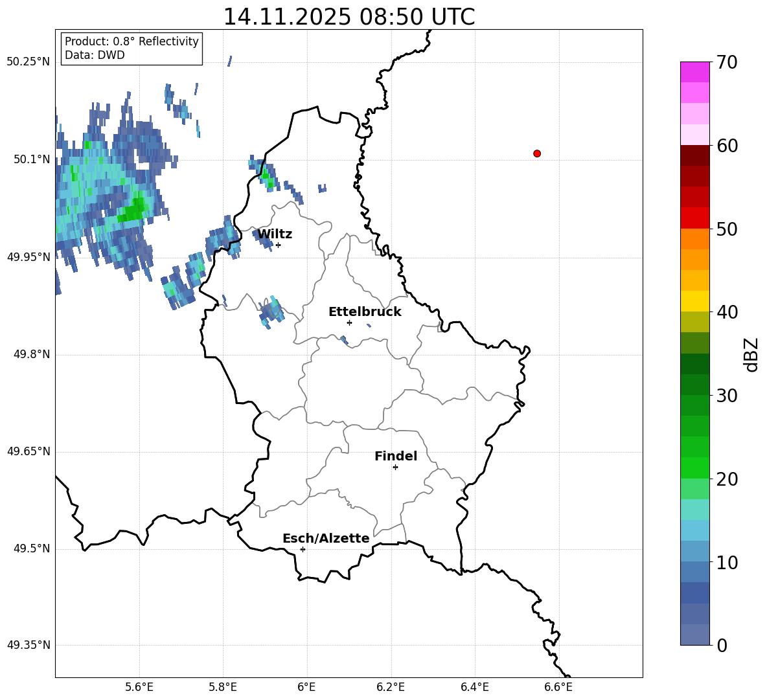This screenshot has height=700, width=767.
Task: Click the yellow colorbar segment above 40
Action: tap(694, 301)
